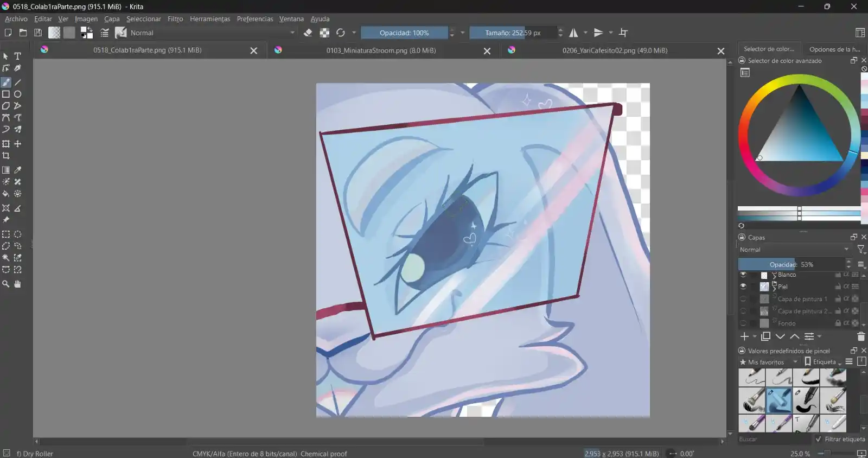Image resolution: width=868 pixels, height=458 pixels.
Task: Select the Rectangular Selection tool
Action: click(6, 234)
